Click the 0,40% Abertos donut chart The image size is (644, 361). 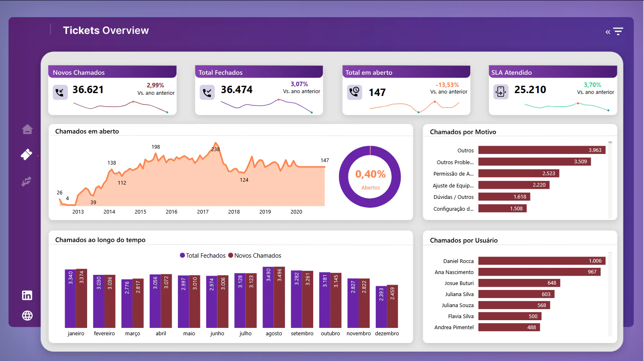click(370, 177)
